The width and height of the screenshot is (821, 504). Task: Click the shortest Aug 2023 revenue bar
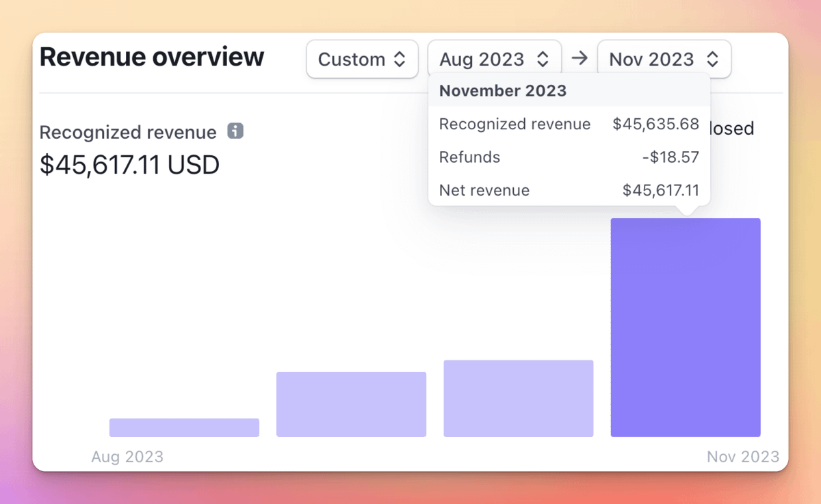pyautogui.click(x=183, y=426)
